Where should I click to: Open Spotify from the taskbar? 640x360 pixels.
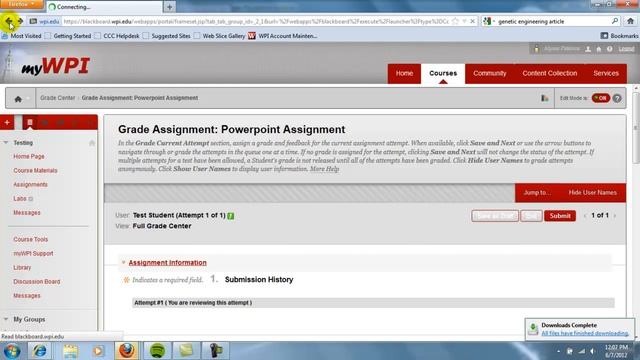(x=157, y=351)
